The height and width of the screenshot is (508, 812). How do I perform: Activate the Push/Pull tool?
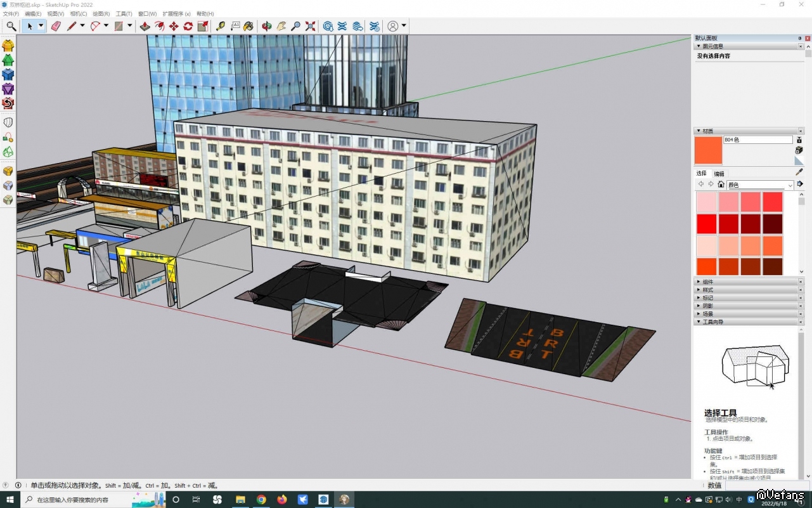145,26
